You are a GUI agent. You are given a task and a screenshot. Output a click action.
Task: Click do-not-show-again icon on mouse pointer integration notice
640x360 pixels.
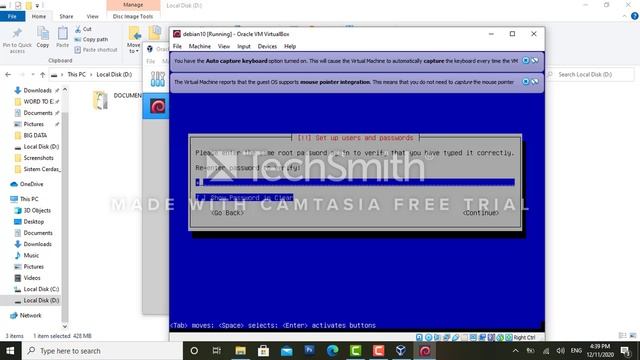(x=534, y=82)
